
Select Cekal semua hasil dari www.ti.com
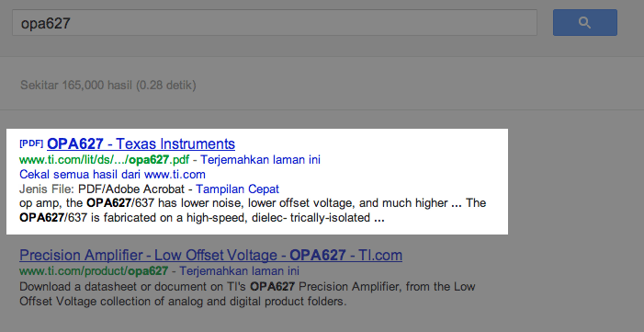pos(112,174)
